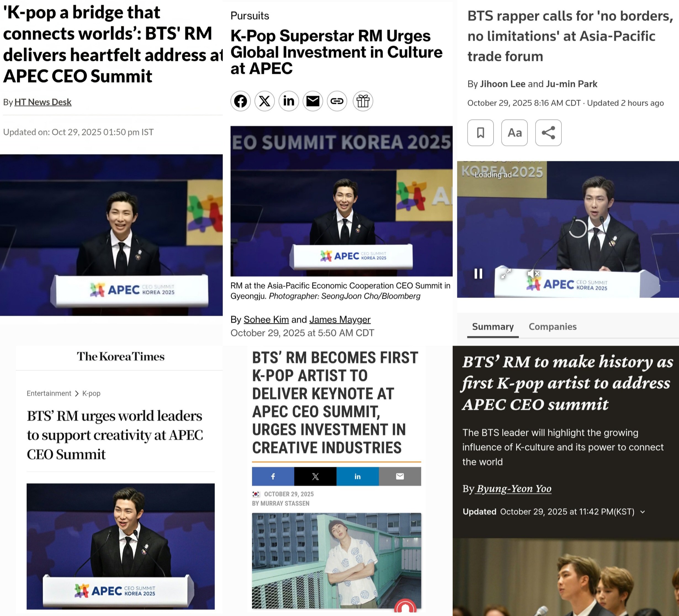Go to K-pop breadcrumb category
The height and width of the screenshot is (616, 679).
(91, 393)
